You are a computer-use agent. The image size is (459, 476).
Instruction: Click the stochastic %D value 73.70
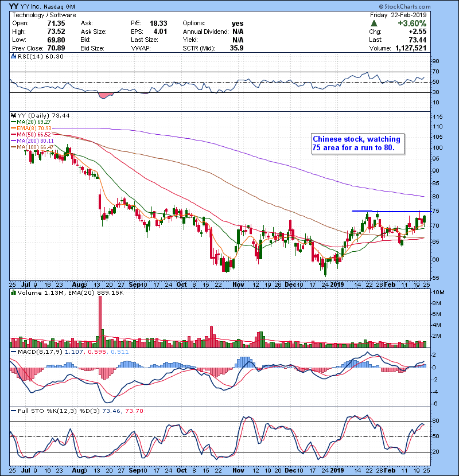[x=134, y=411]
